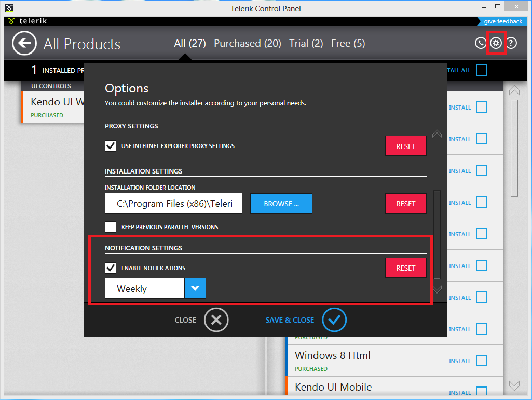Screen dimensions: 532x400
Task: Click Options dialog scroll up arrow
Action: coord(437,134)
